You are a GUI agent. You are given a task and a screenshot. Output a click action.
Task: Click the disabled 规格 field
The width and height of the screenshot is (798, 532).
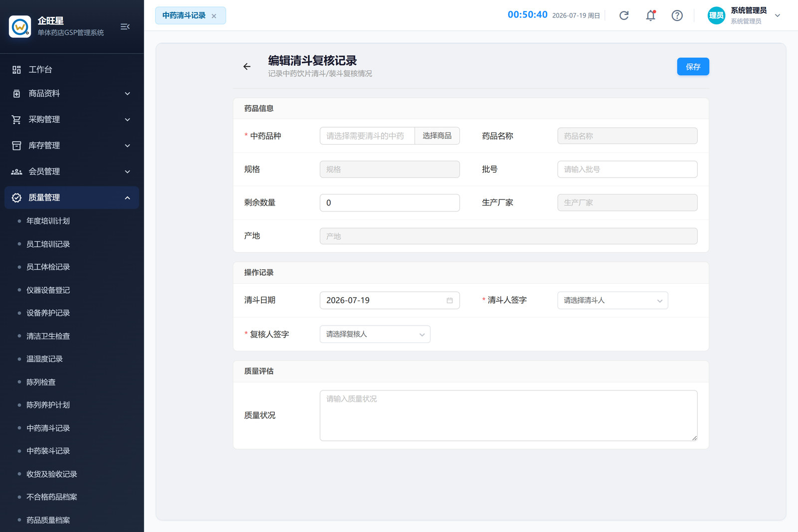390,170
